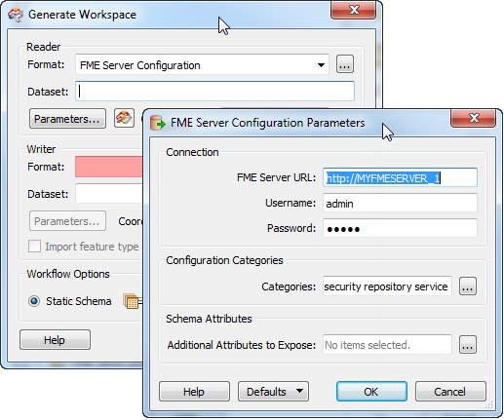504x420 pixels.
Task: Select the Static Schema radio button
Action: pos(34,301)
